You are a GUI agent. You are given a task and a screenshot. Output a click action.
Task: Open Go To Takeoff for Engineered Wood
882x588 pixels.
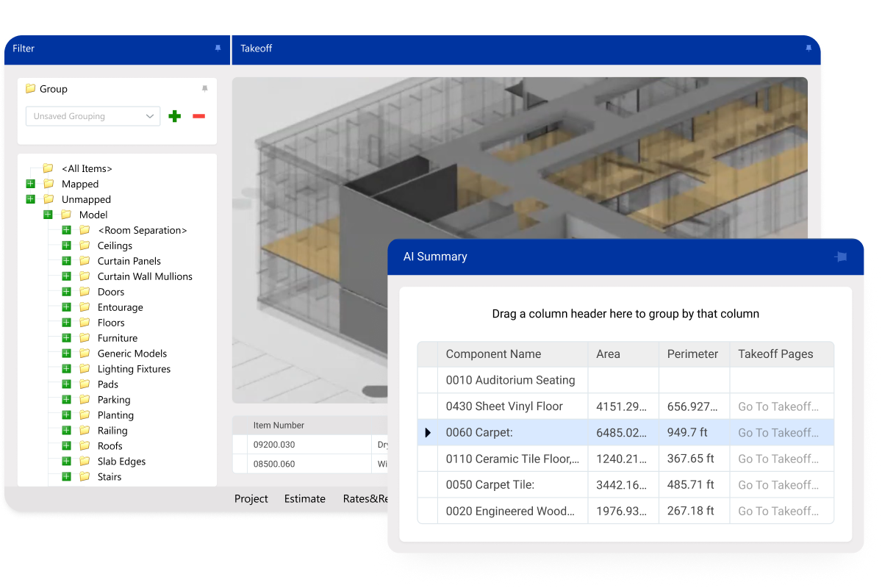click(778, 512)
